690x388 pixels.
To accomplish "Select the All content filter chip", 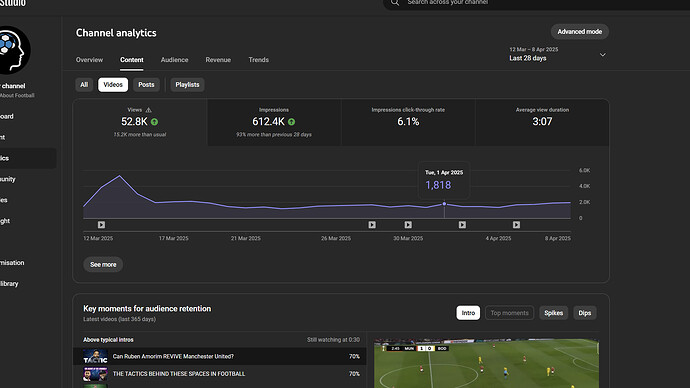I will point(84,85).
